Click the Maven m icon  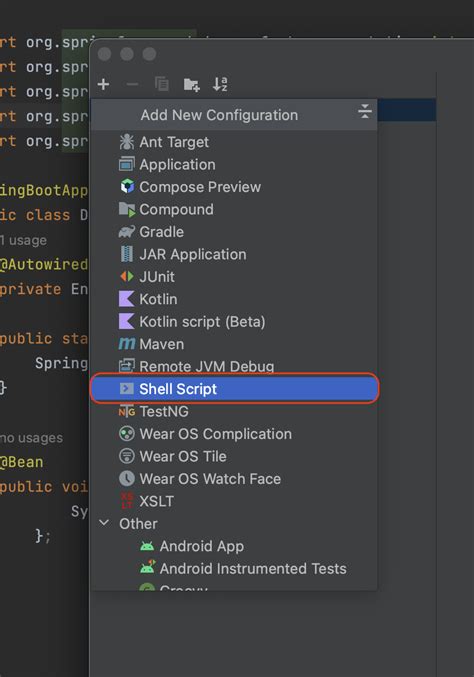126,344
